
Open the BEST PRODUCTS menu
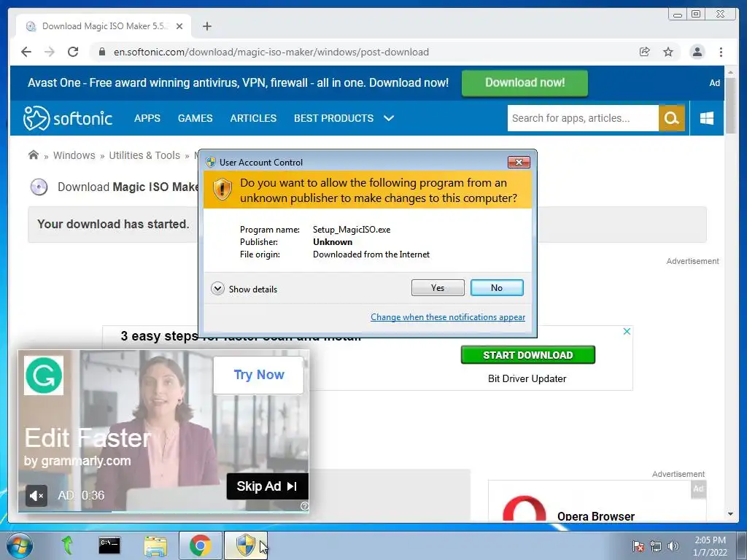pos(333,118)
